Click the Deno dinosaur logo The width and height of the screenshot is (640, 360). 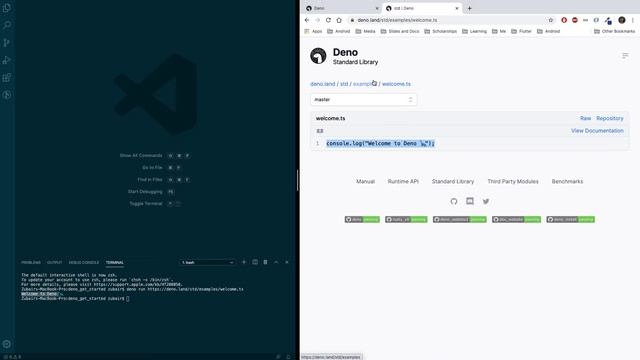[318, 56]
